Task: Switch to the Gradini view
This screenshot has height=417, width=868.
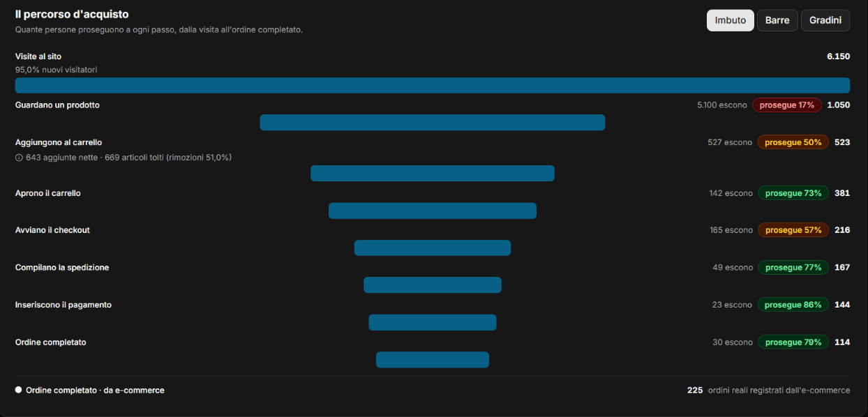Action: [825, 20]
